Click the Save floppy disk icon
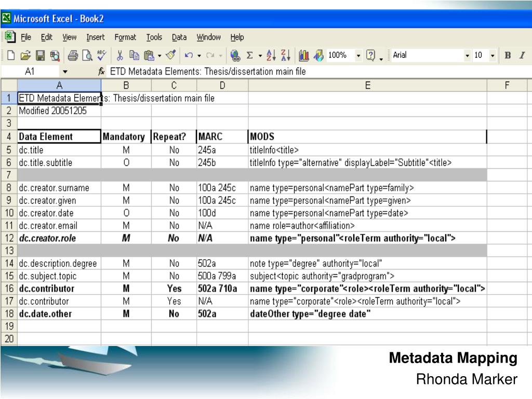The image size is (532, 399). tap(40, 55)
